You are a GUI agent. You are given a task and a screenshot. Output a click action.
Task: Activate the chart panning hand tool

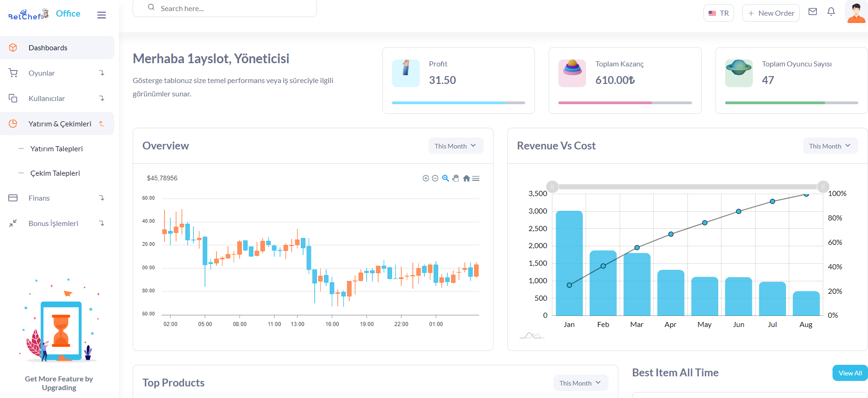pos(456,178)
